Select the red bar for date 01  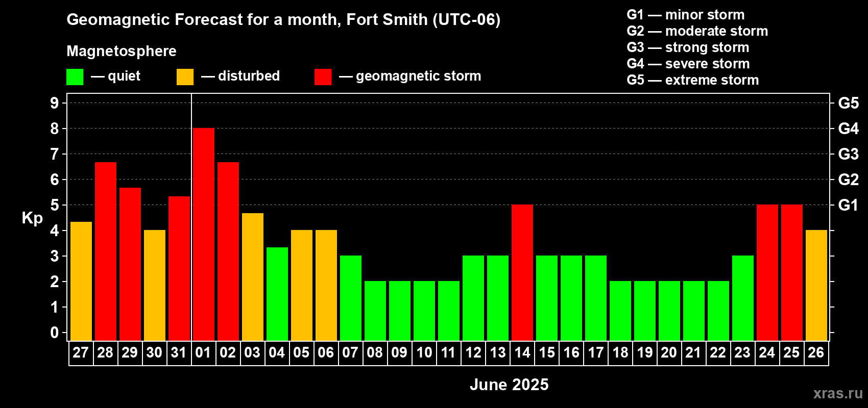pyautogui.click(x=204, y=235)
